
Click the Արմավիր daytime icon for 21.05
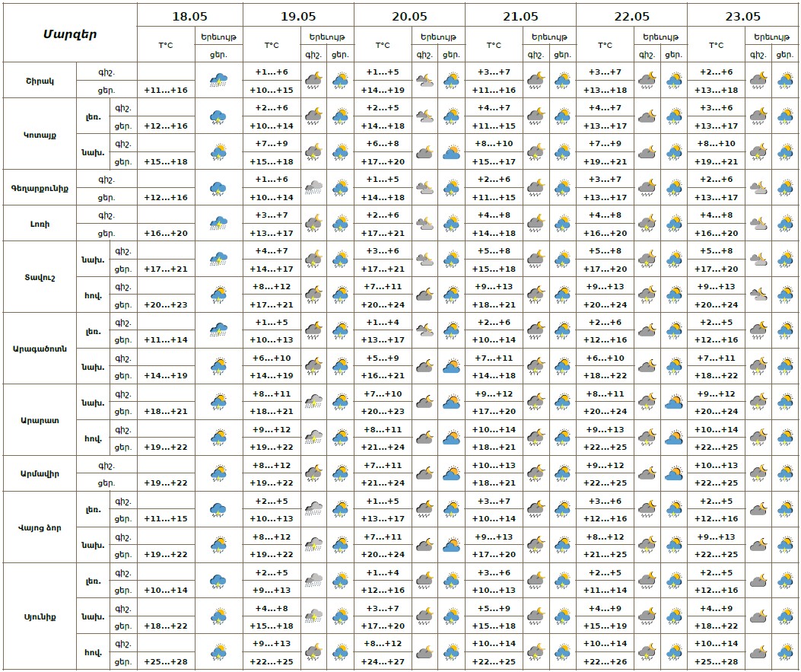(x=562, y=473)
